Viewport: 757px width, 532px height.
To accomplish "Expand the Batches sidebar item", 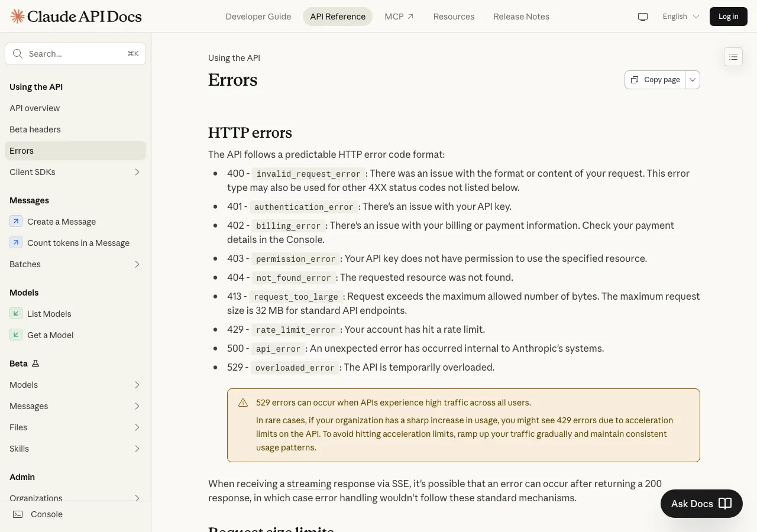I will click(x=75, y=264).
